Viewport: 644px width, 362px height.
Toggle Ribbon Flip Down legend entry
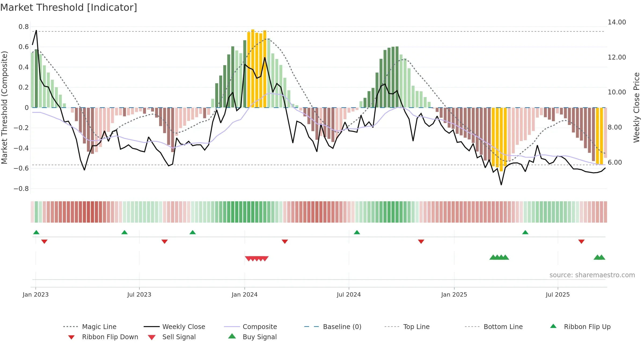pos(103,337)
